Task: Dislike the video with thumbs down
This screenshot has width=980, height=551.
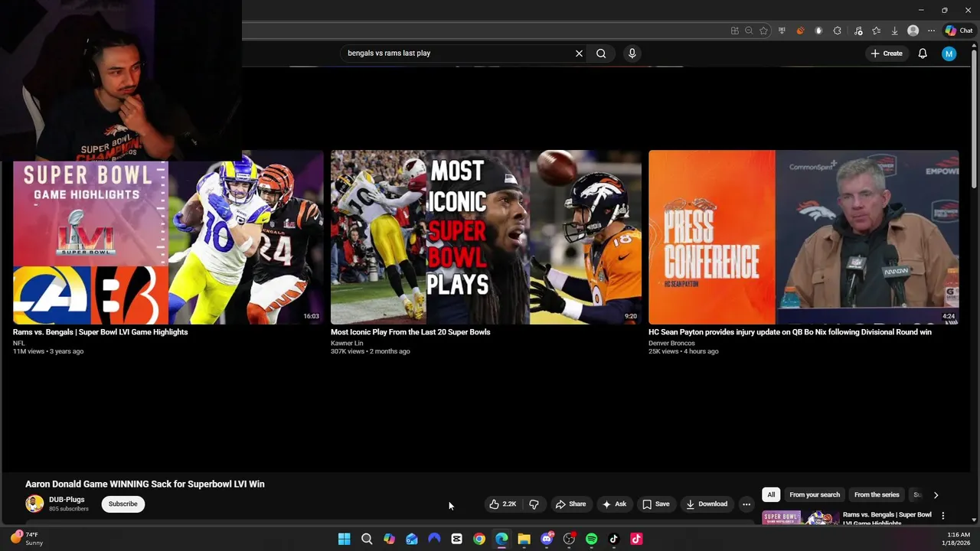Action: [x=534, y=504]
